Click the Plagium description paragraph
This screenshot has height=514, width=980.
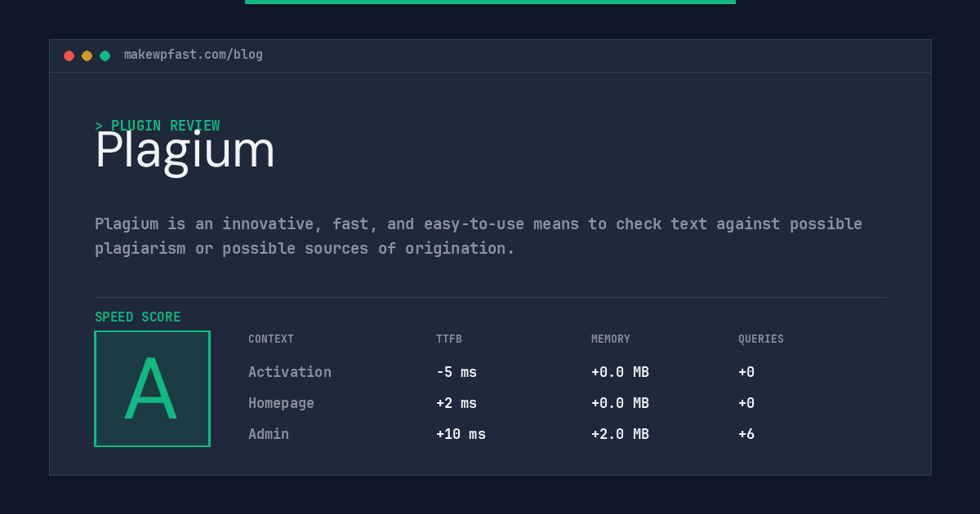click(x=479, y=236)
